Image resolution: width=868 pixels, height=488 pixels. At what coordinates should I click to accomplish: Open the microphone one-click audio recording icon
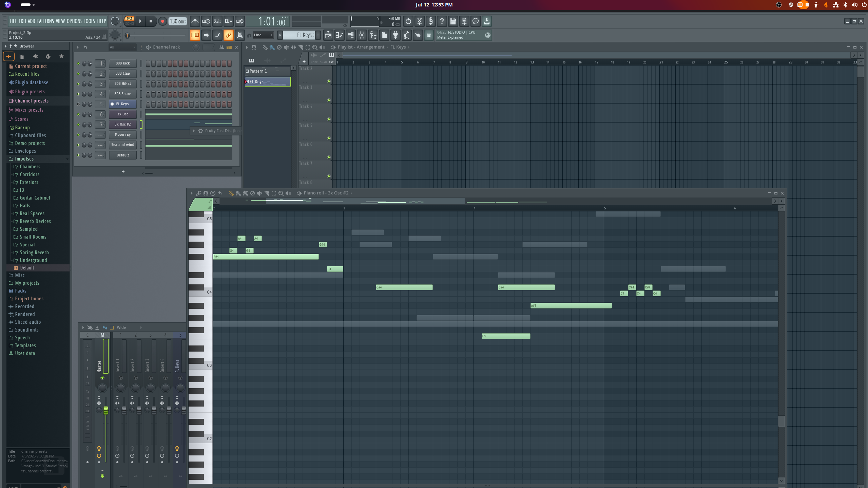pos(431,21)
